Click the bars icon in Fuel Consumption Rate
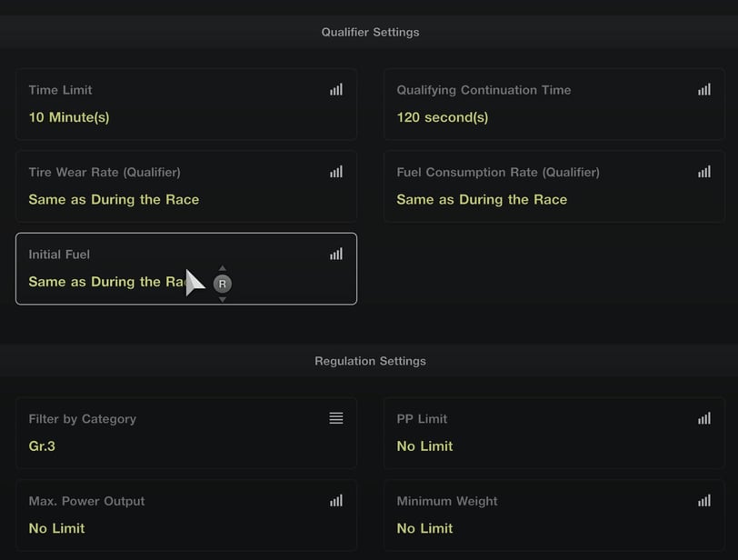Viewport: 738px width, 560px height. [704, 172]
